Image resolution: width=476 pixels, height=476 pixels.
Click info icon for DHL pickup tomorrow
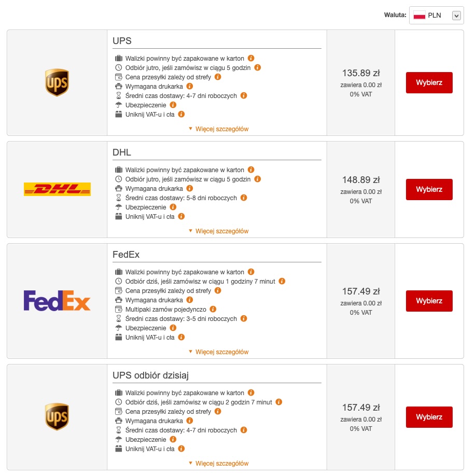coord(258,179)
